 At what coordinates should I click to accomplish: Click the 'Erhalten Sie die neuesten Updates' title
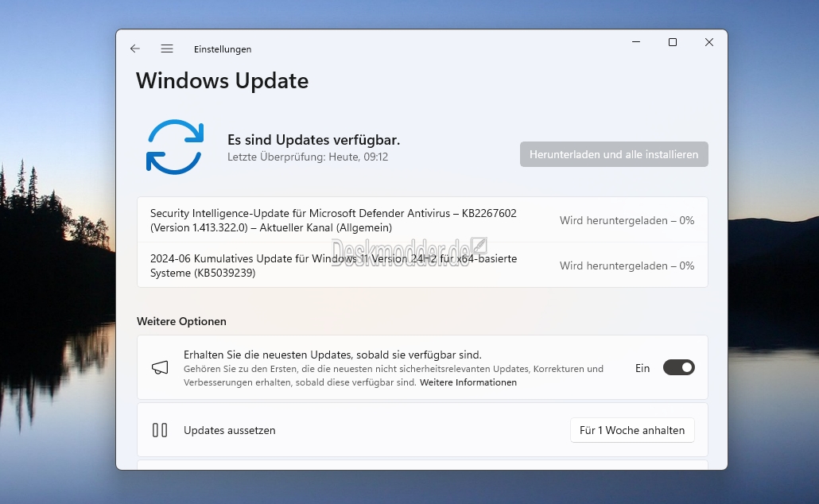point(332,355)
